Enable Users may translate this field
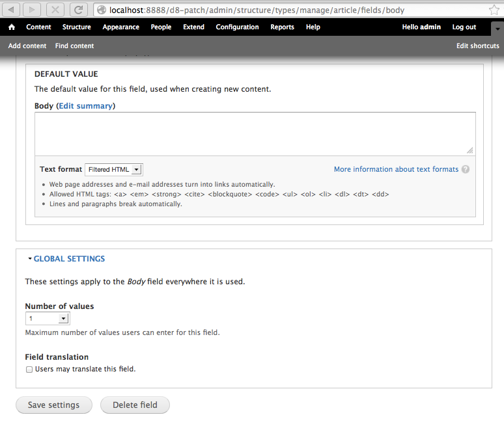 (x=29, y=370)
